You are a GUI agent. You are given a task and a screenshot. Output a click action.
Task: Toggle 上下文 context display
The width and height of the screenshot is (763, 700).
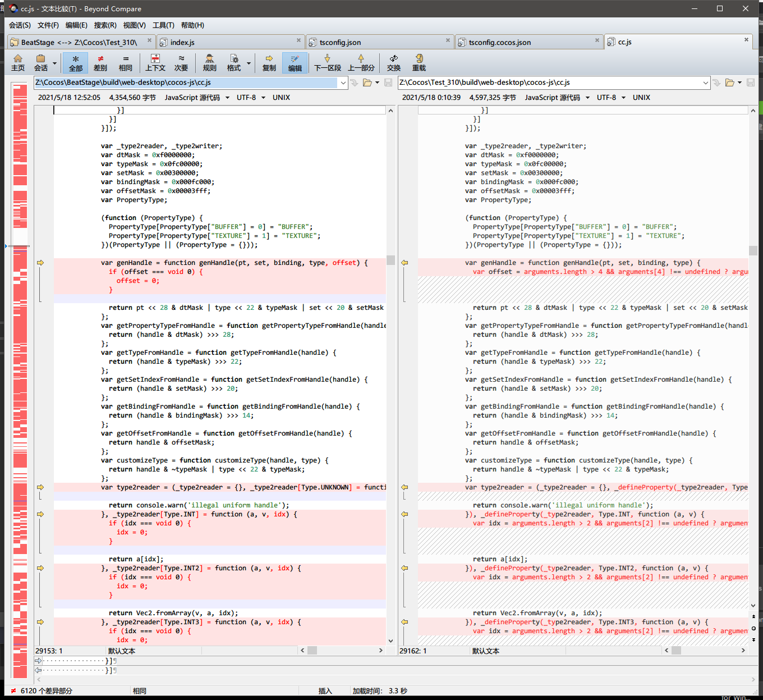(155, 62)
